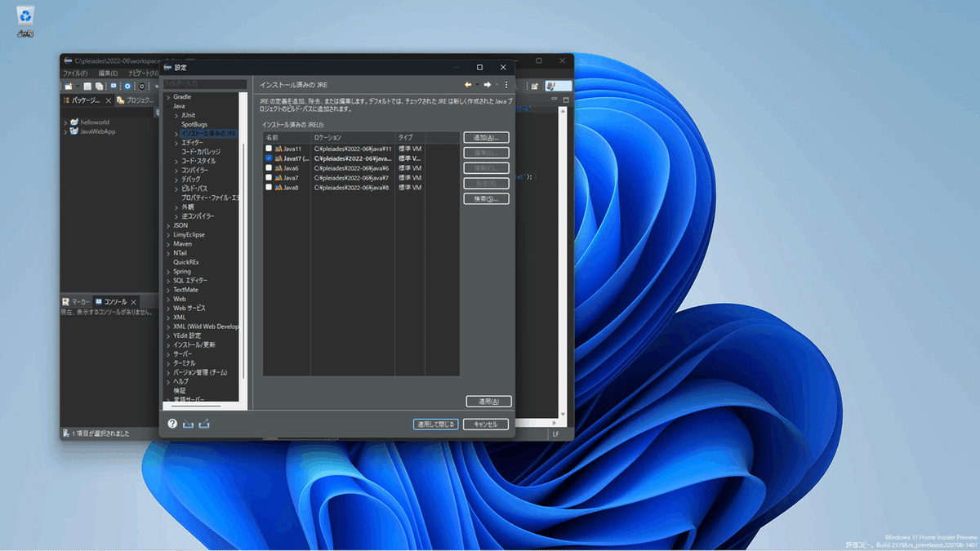Viewport: 980px width, 551px height.
Task: Expand the JavaWebApp project in Package Explorer
Action: pos(65,131)
